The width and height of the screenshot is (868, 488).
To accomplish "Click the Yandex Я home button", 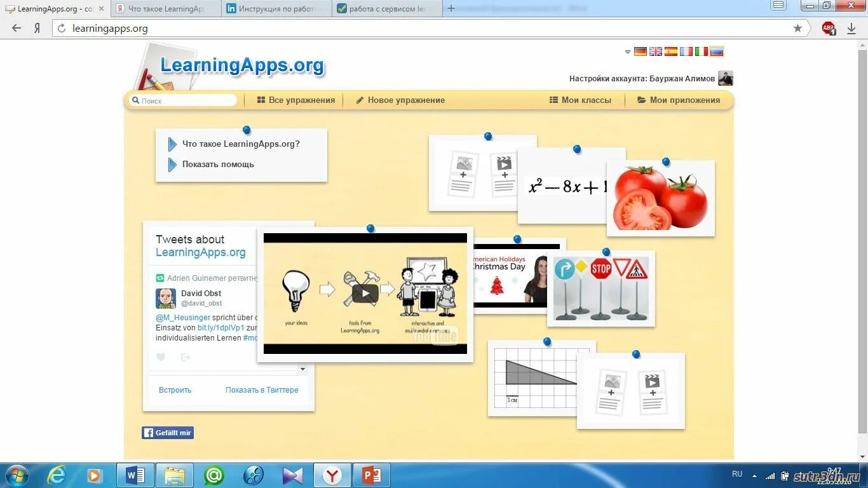I will click(37, 28).
